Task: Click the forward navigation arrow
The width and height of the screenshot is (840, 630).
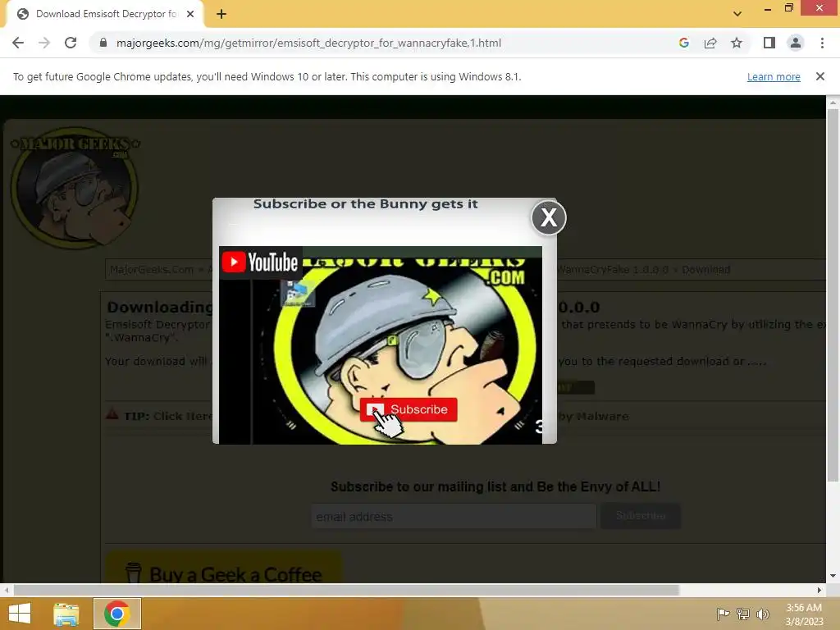Action: (x=44, y=43)
